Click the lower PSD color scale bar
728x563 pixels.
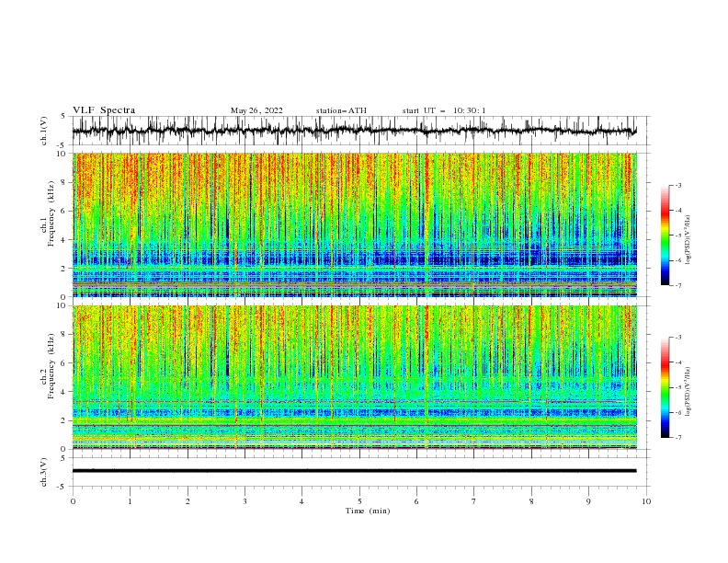click(665, 387)
